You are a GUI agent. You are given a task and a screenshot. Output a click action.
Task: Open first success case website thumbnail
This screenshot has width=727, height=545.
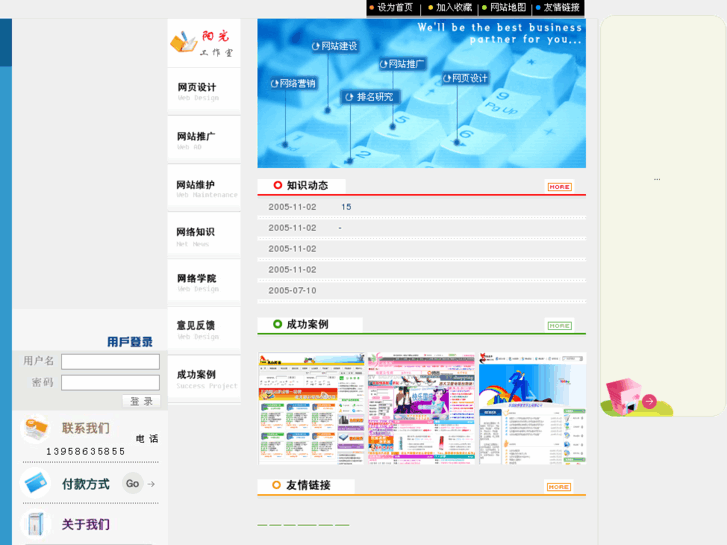pyautogui.click(x=312, y=409)
